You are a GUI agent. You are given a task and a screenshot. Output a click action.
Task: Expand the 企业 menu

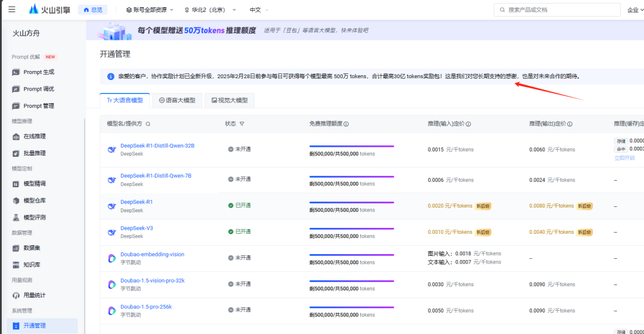click(635, 10)
